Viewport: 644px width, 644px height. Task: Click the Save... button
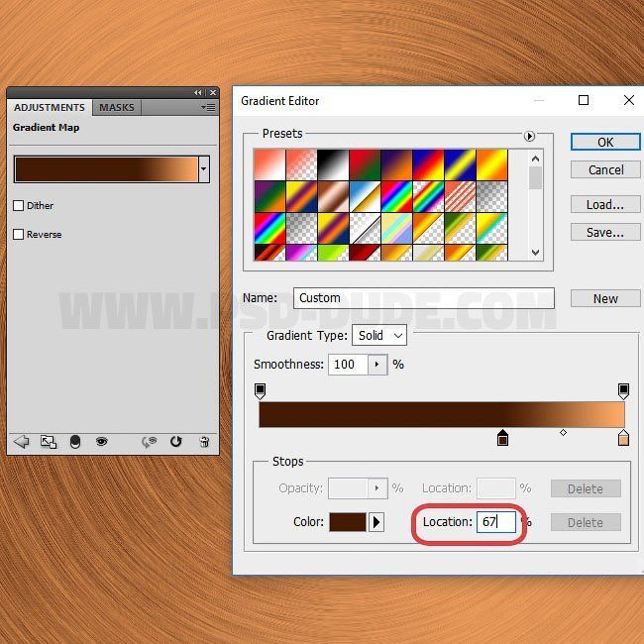click(605, 233)
